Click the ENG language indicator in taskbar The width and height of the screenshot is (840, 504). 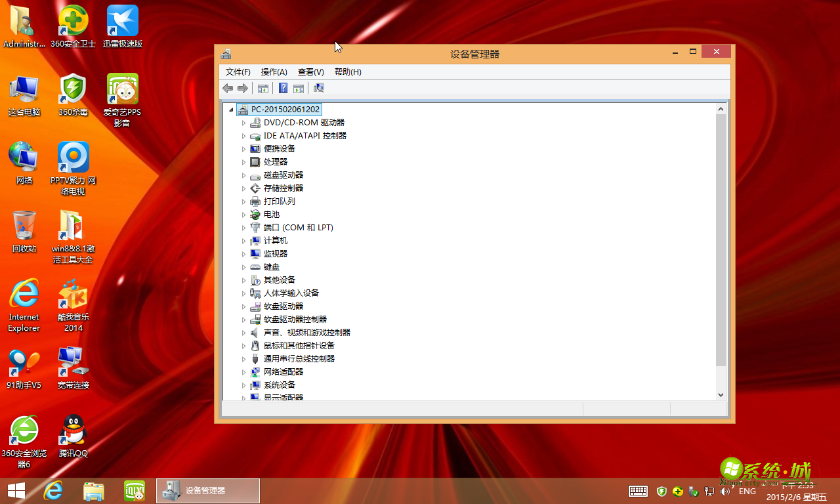point(747,490)
